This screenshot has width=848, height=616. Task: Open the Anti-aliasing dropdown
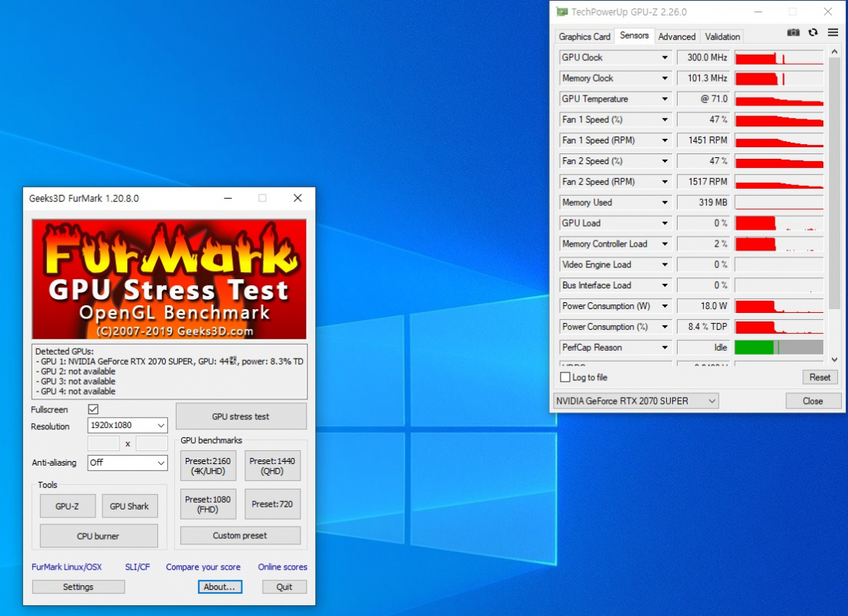coord(128,463)
